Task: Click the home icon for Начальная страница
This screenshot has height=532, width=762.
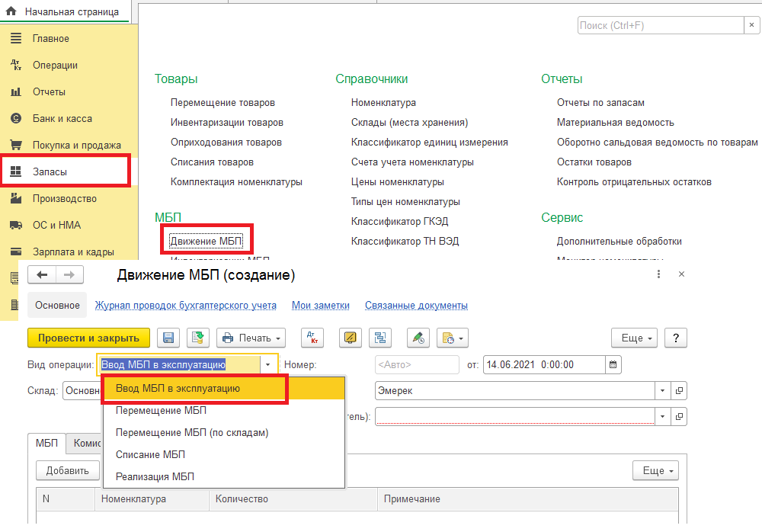Action: click(x=11, y=12)
